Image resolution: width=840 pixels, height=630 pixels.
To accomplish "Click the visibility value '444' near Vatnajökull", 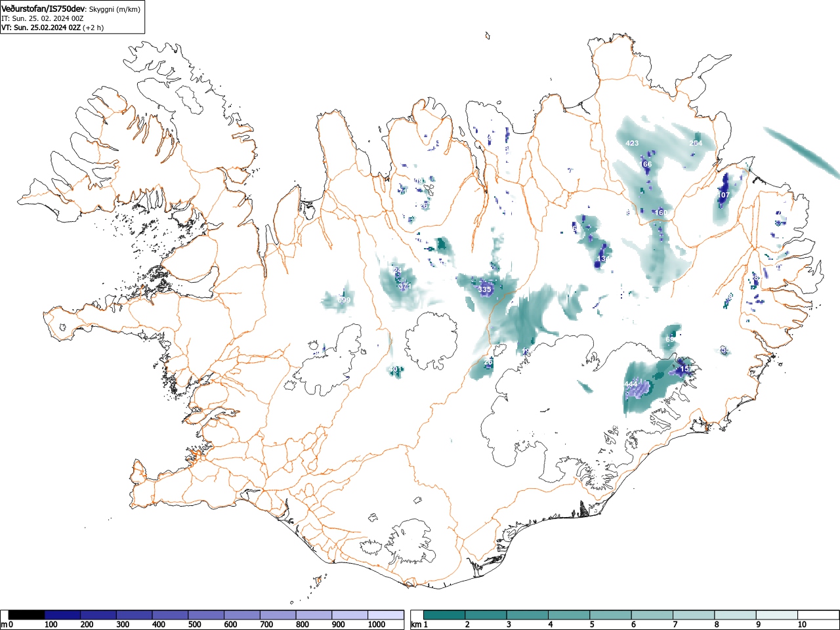I will coord(631,384).
